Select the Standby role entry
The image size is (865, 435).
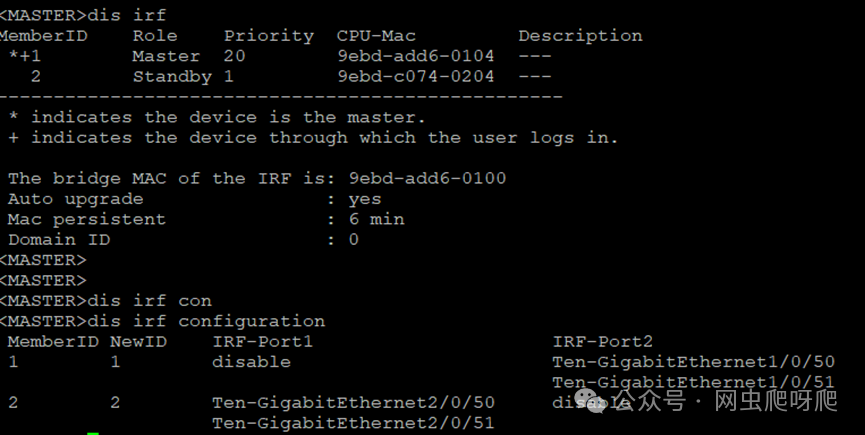172,76
